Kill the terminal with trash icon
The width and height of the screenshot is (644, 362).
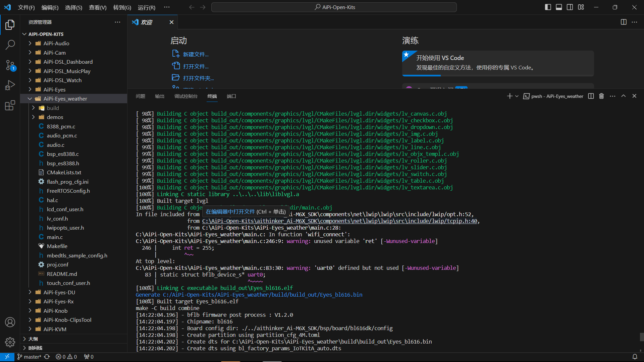click(x=601, y=96)
